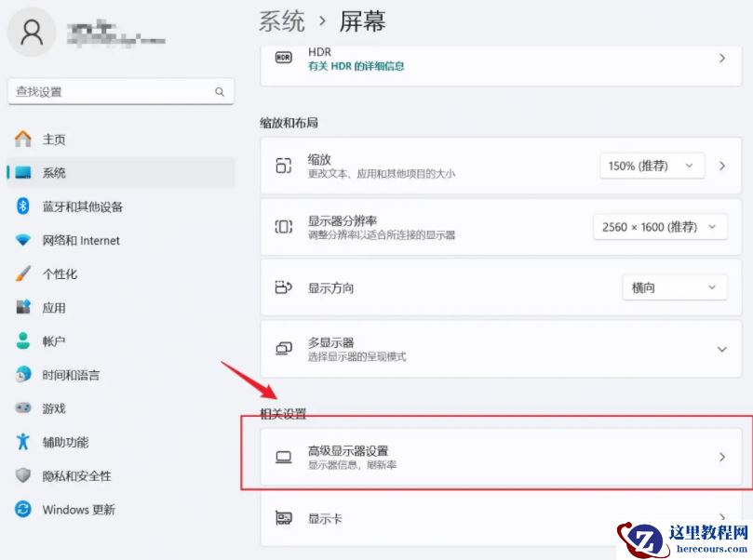Viewport: 753px width, 560px height.
Task: Click the Windows 更新 sync icon
Action: click(23, 510)
